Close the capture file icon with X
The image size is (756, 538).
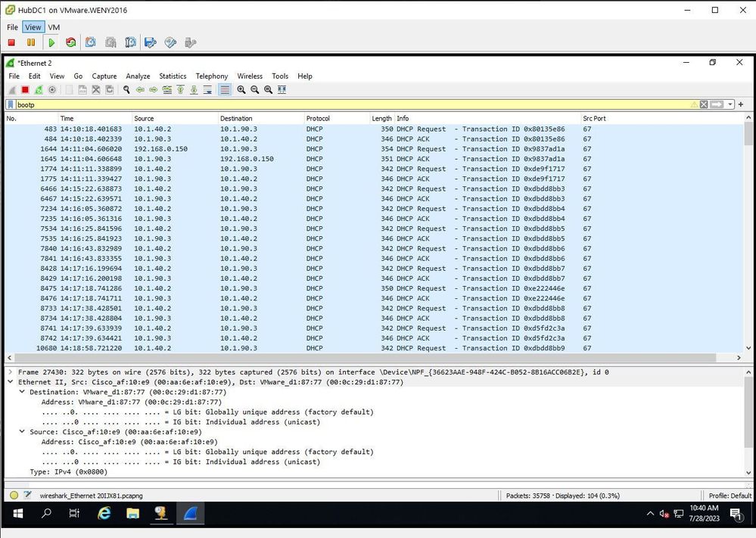coord(96,89)
